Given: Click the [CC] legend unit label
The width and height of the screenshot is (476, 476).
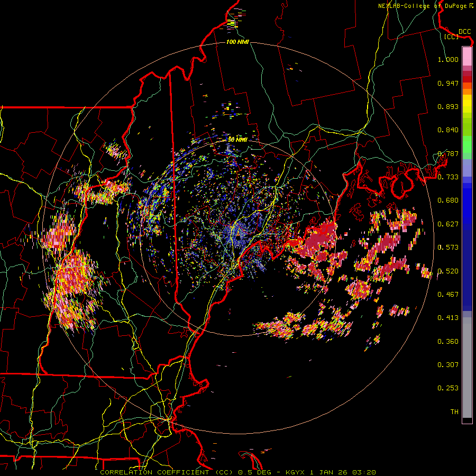Looking at the screenshot, I should click(451, 36).
